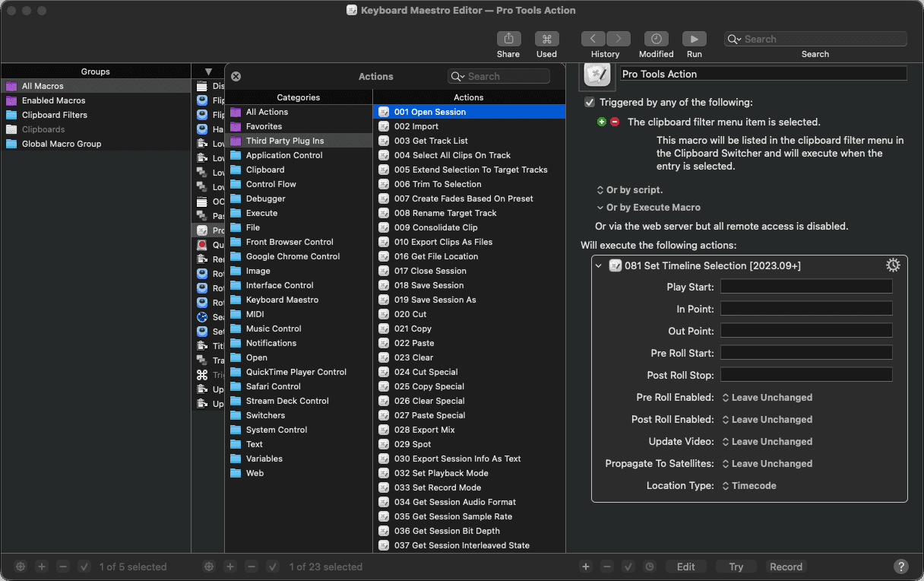
Task: Click the action recents clock icon
Action: click(x=649, y=567)
